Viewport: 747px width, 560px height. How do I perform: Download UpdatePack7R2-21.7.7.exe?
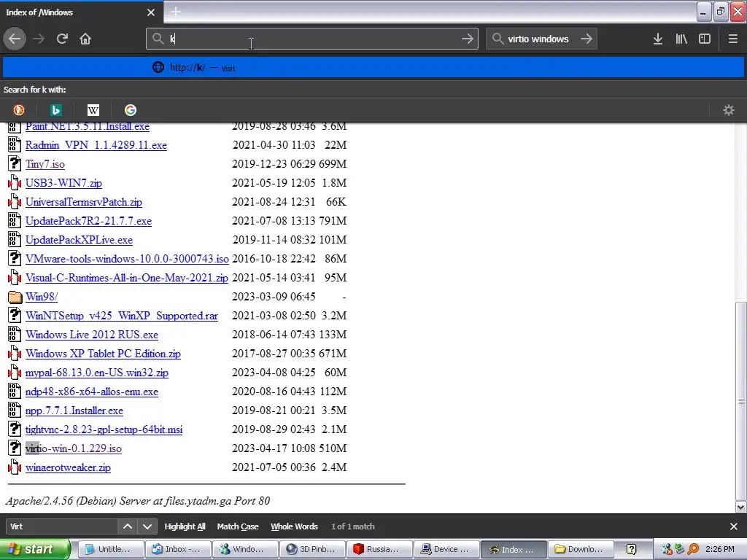[x=88, y=221]
